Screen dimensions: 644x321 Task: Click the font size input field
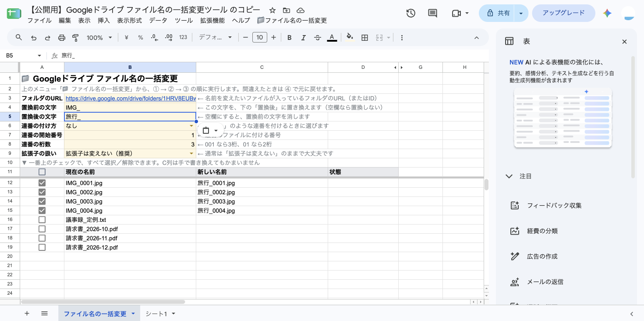[x=259, y=38]
